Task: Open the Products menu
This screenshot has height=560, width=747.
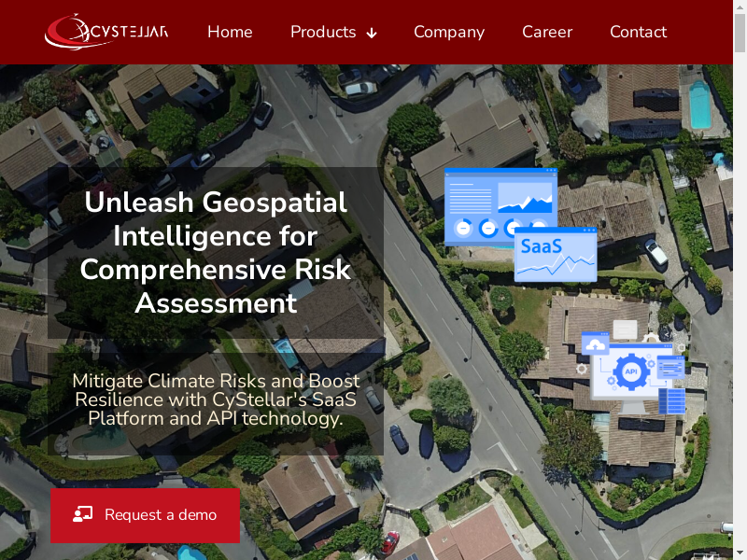Action: tap(323, 32)
